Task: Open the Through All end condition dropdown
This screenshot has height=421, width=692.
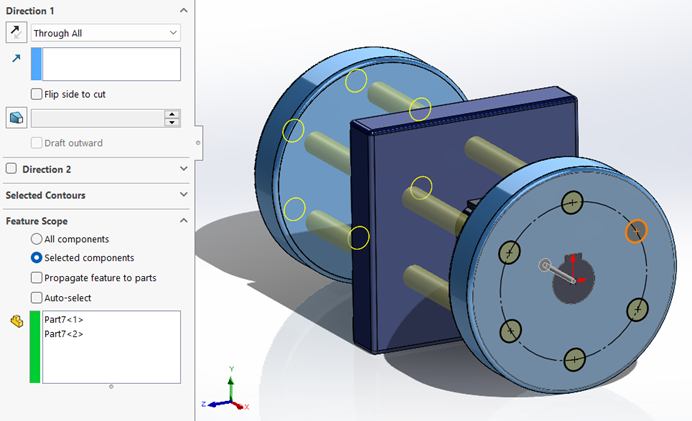Action: coord(105,33)
